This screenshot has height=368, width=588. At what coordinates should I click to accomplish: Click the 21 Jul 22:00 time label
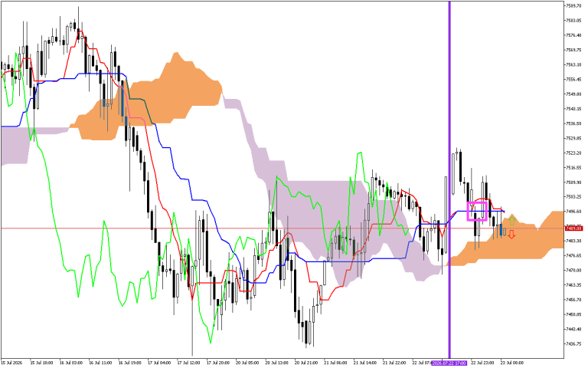click(394, 363)
